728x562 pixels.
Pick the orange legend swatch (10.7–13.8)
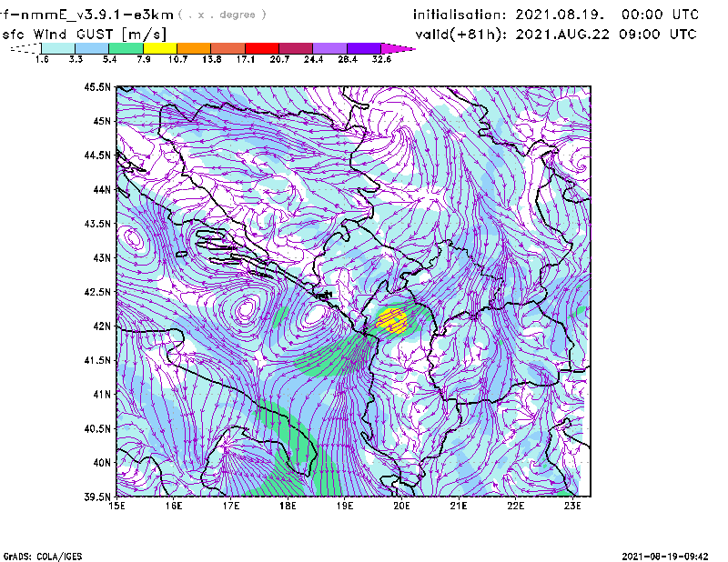194,48
